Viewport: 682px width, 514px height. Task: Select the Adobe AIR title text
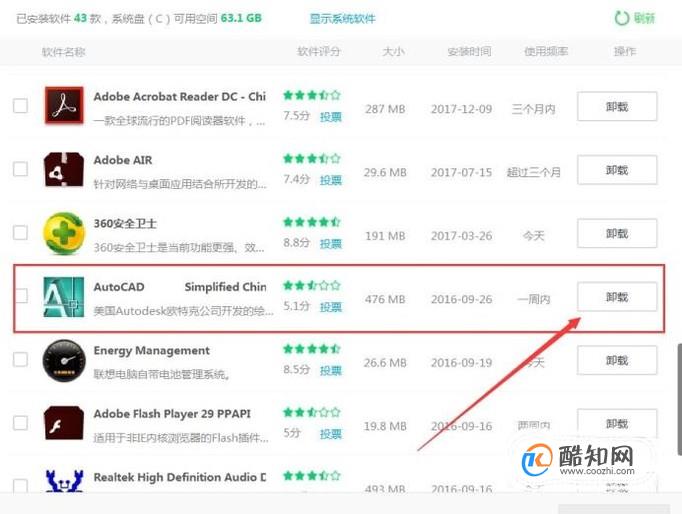123,160
